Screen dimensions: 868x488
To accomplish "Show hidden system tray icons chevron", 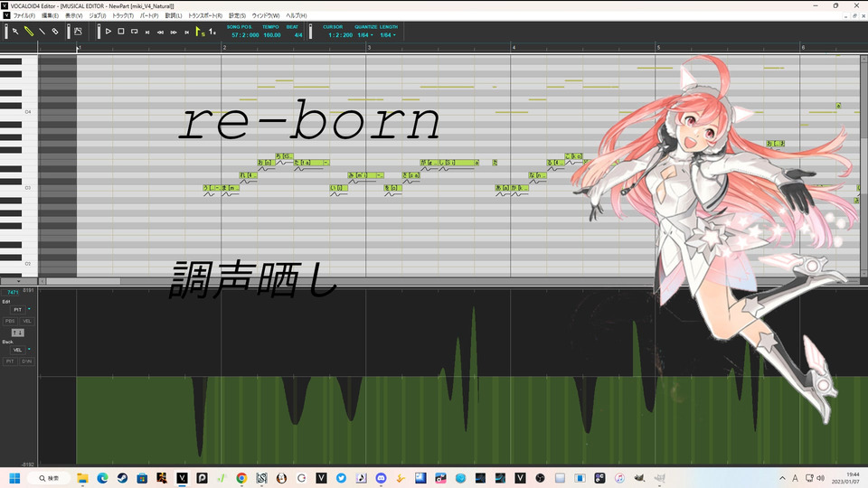I will [782, 478].
